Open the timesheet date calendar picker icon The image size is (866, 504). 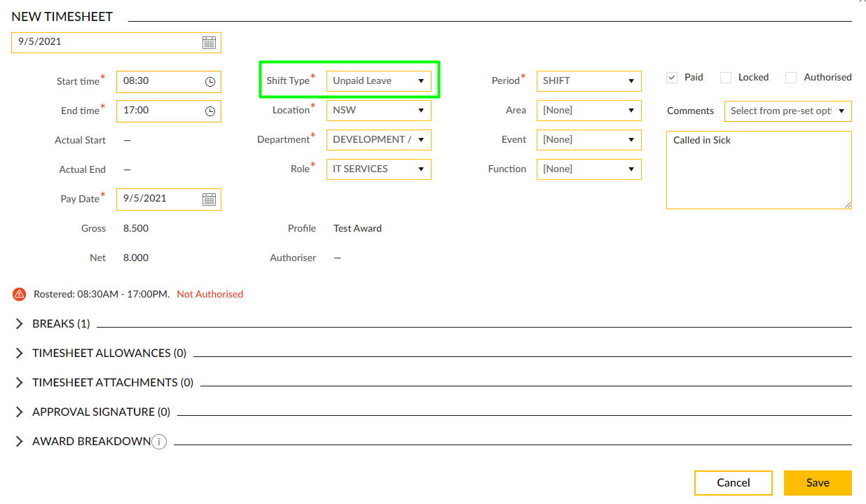point(209,42)
